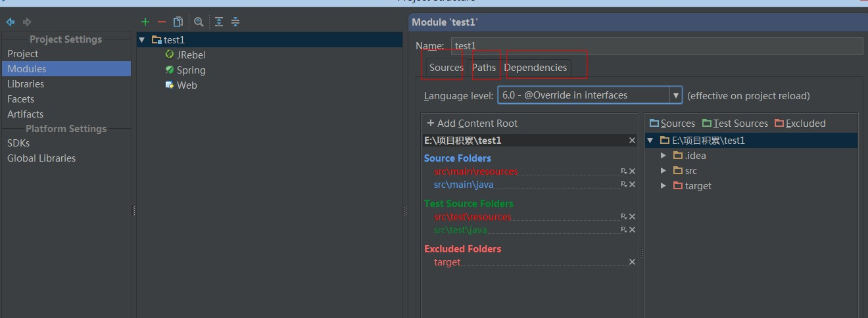The height and width of the screenshot is (318, 868).
Task: Click the green plus Add module icon
Action: (145, 22)
